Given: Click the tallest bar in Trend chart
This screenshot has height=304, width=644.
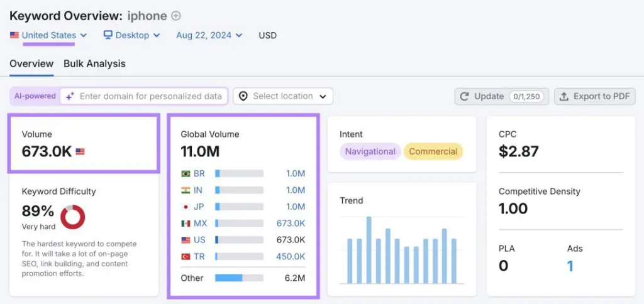Looking at the screenshot, I should click(x=369, y=250).
